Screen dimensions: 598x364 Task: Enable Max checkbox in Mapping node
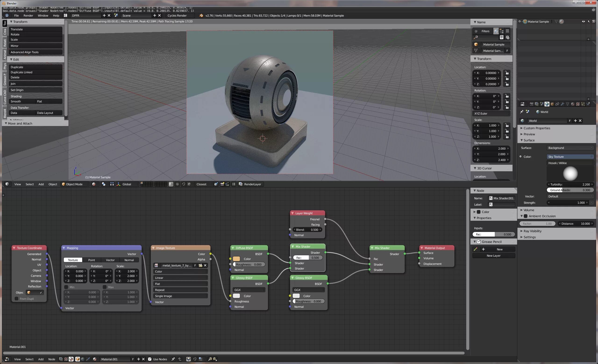(105, 287)
